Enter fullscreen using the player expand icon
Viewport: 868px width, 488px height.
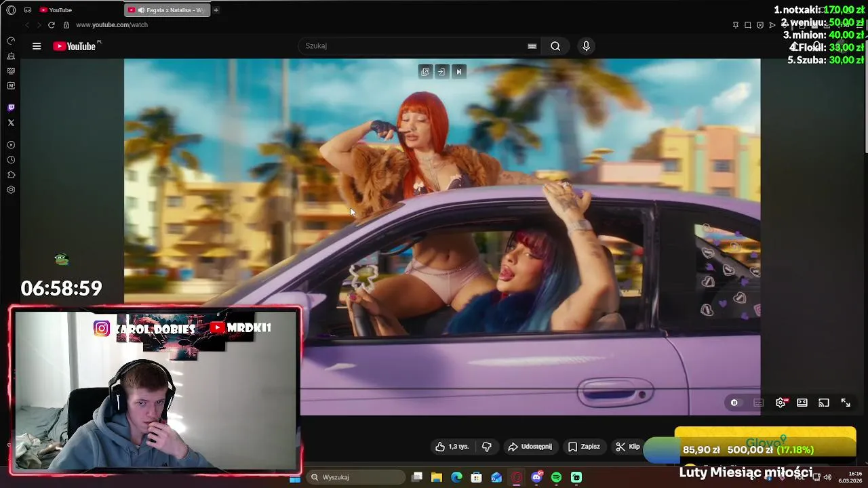[x=846, y=403]
